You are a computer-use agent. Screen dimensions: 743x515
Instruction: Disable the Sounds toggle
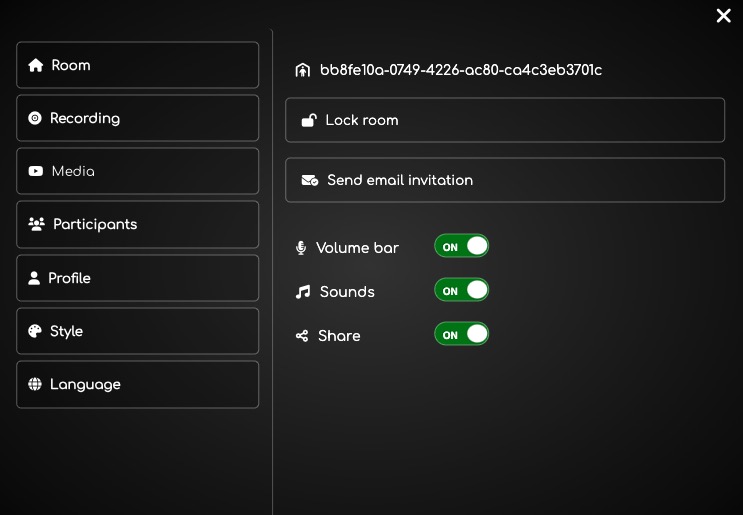point(461,290)
